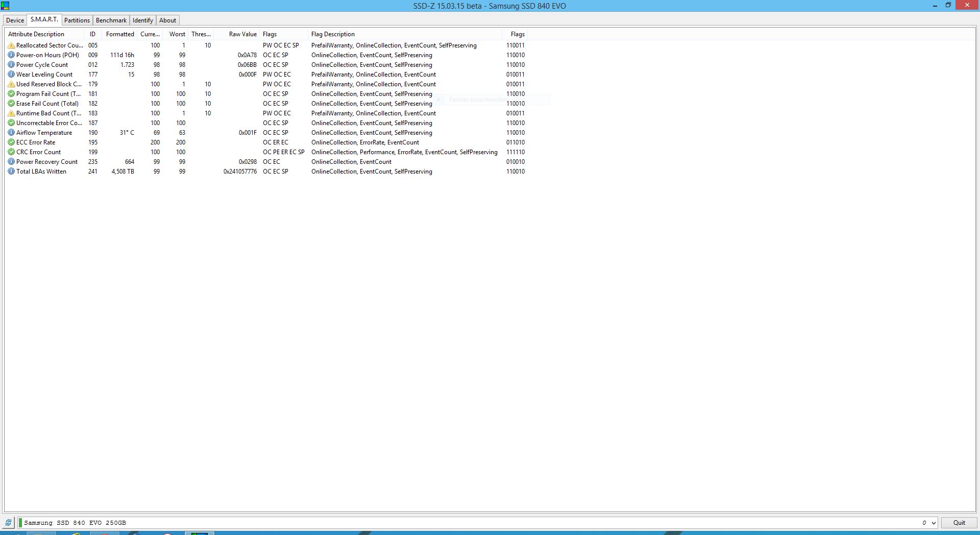Click the warning icon for Reallocated Sector Count

click(11, 45)
